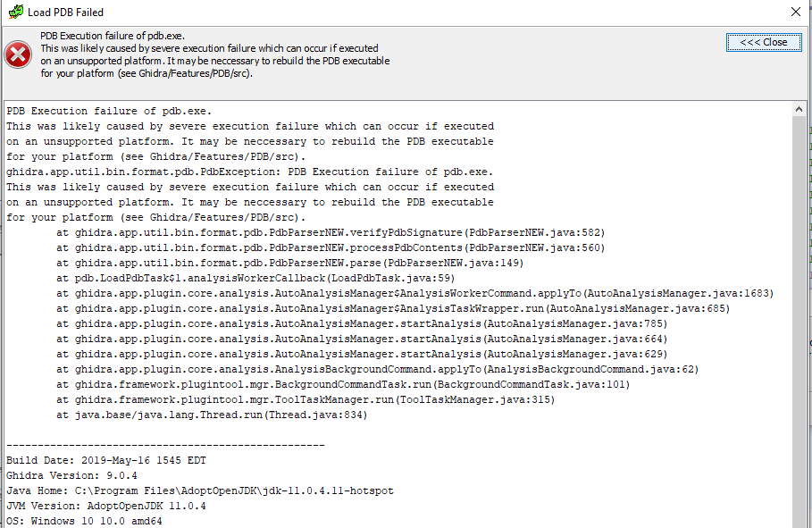Click the Close button to dismiss the dialog
This screenshot has height=528, width=812.
(x=764, y=42)
